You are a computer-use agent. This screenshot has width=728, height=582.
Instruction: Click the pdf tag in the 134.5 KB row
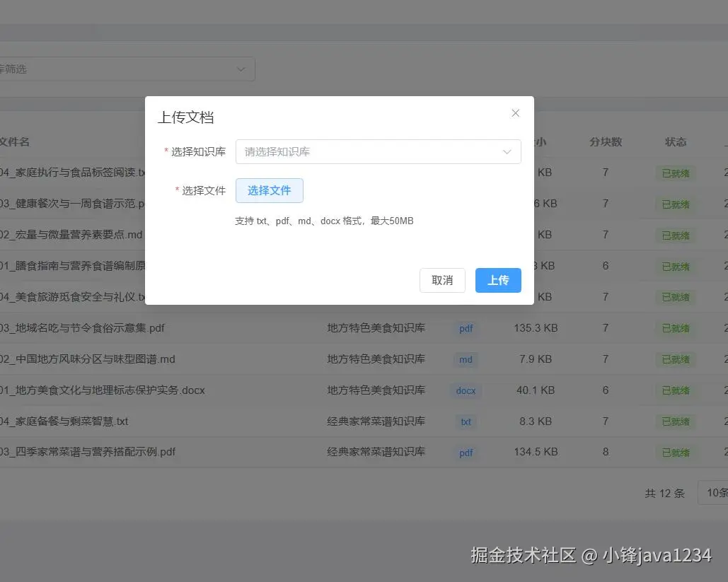466,453
